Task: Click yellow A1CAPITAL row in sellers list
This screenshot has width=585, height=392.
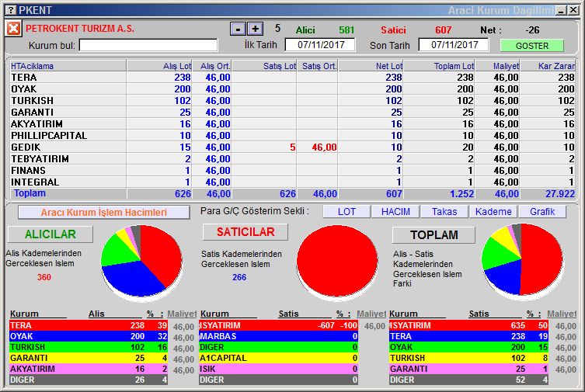Action: point(278,358)
